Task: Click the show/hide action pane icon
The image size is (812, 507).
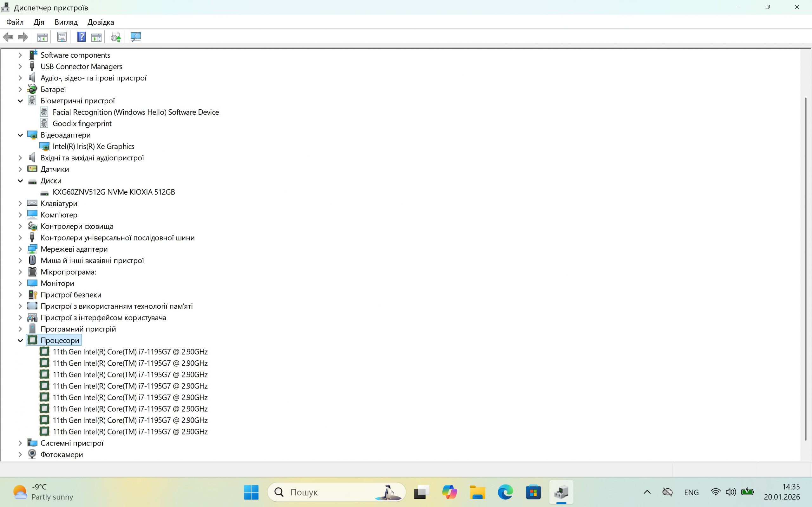Action: tap(96, 37)
